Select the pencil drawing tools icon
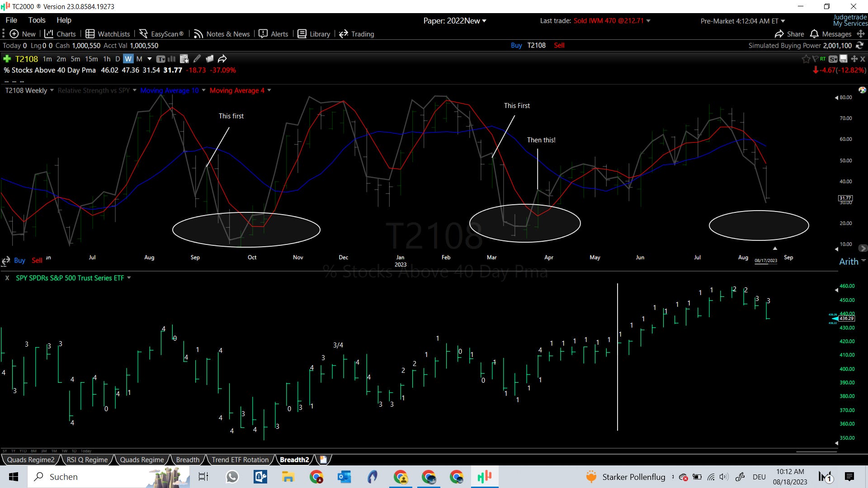 tap(197, 59)
